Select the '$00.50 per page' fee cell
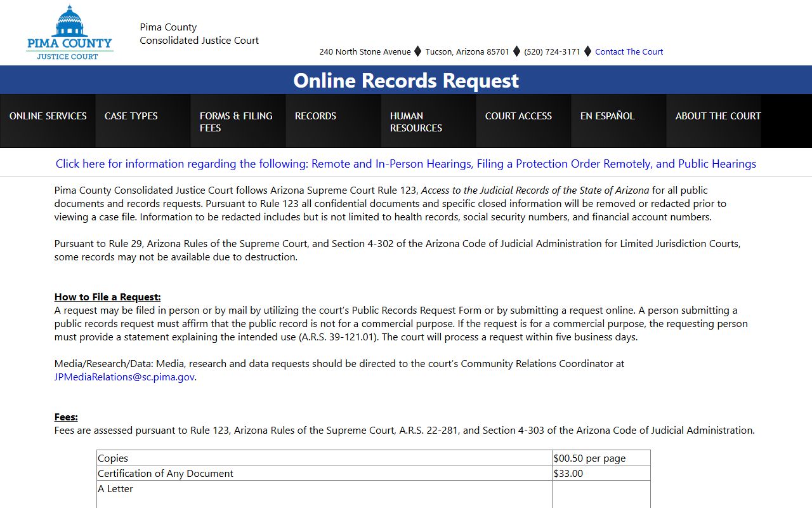Screen dimensions: 812x508 (x=601, y=458)
